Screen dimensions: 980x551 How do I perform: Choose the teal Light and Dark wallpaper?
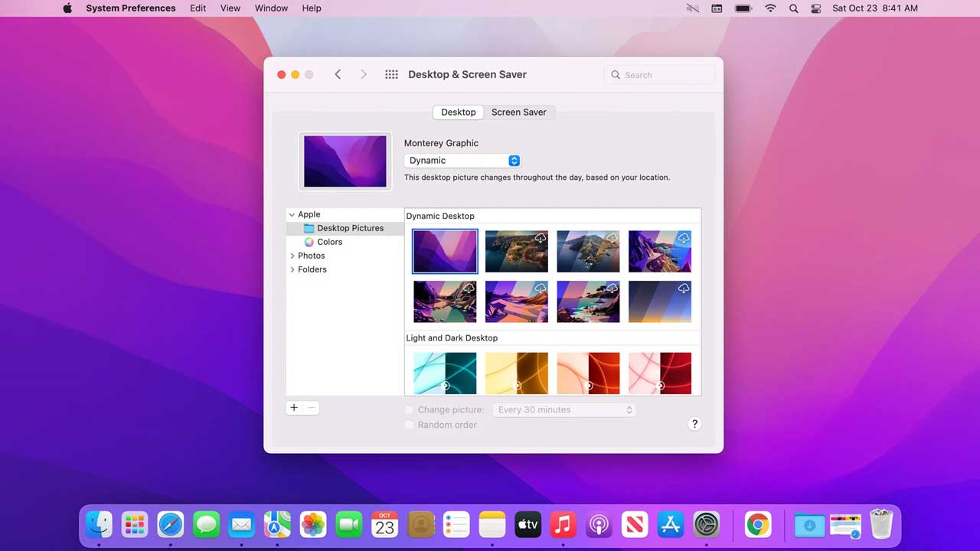click(x=445, y=373)
